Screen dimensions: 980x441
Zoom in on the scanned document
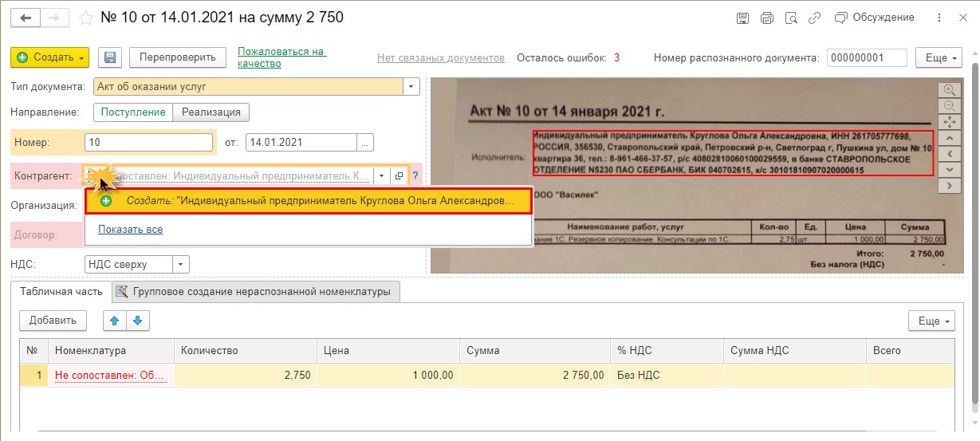coord(949,89)
